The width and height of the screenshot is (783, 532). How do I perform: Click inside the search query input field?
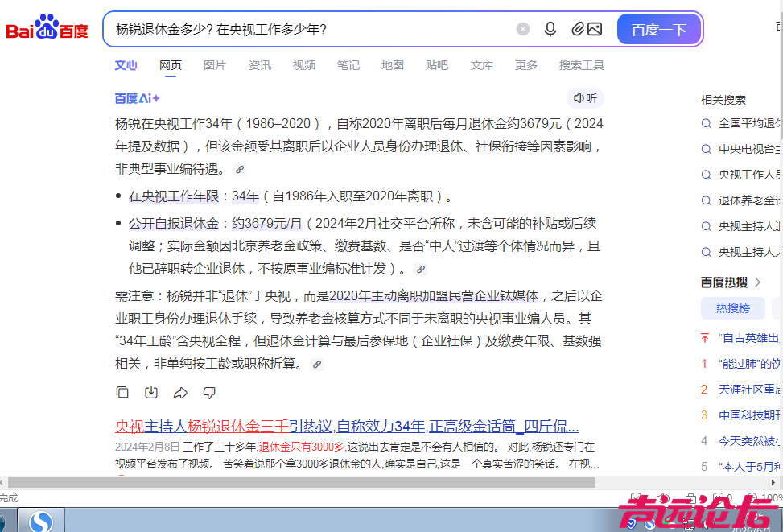pyautogui.click(x=310, y=30)
